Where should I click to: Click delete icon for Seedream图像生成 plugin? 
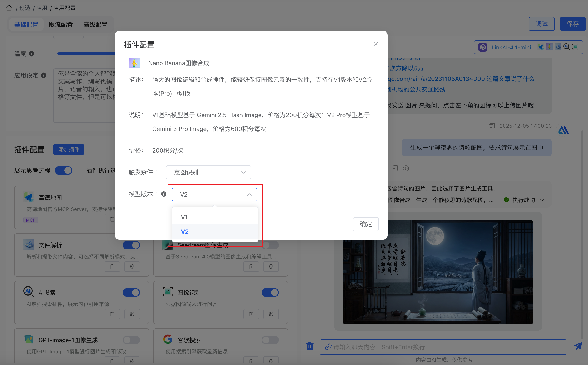251,267
